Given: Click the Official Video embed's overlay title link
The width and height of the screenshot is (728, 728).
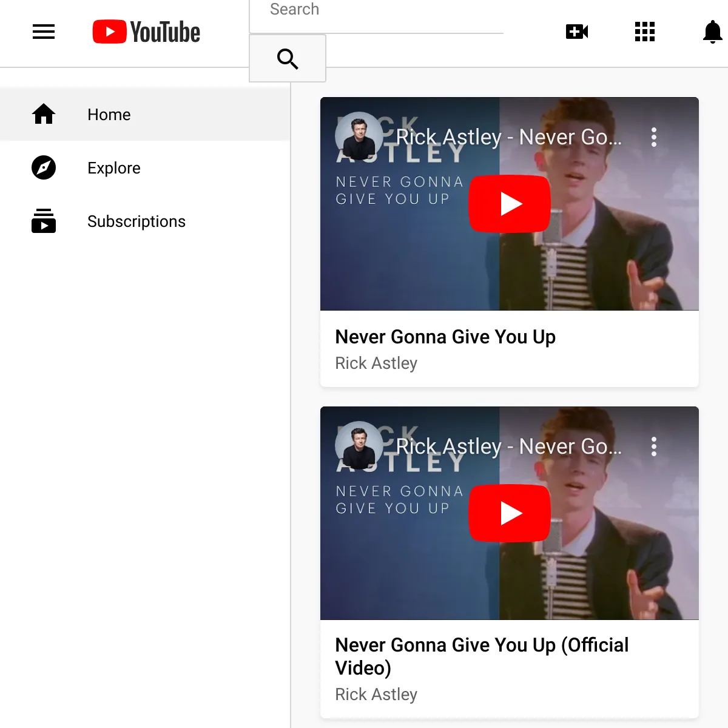Looking at the screenshot, I should point(509,447).
